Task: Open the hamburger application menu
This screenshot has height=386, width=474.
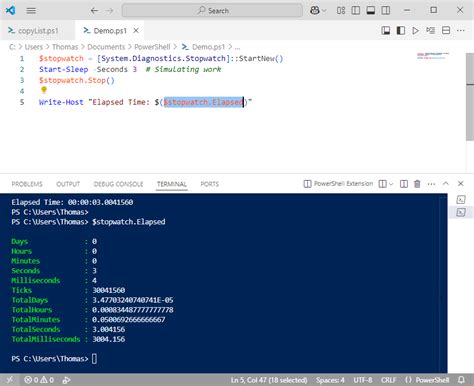Action: click(x=31, y=11)
